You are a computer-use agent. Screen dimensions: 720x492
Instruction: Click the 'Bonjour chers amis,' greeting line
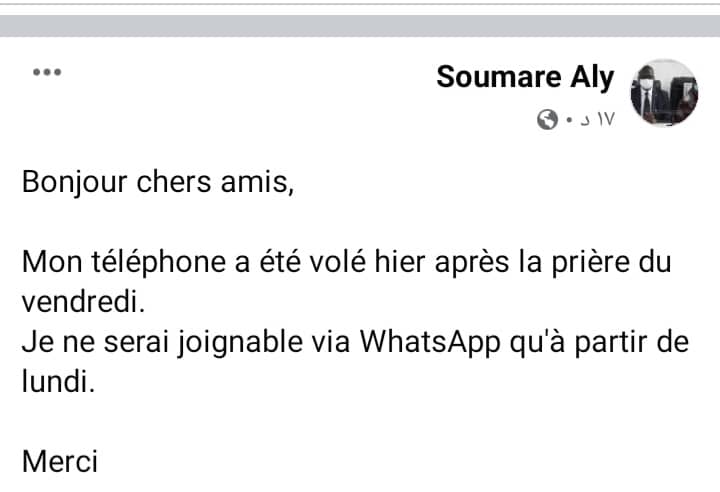158,182
